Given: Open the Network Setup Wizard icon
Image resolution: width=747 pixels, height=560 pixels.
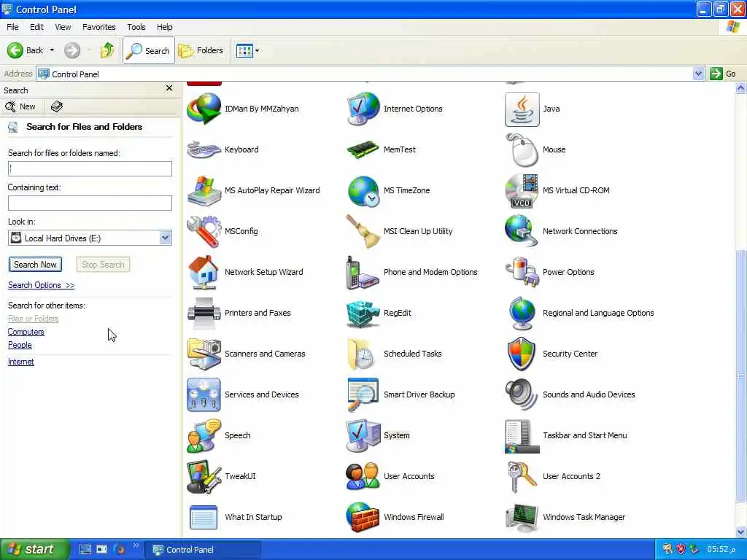Looking at the screenshot, I should (x=204, y=273).
